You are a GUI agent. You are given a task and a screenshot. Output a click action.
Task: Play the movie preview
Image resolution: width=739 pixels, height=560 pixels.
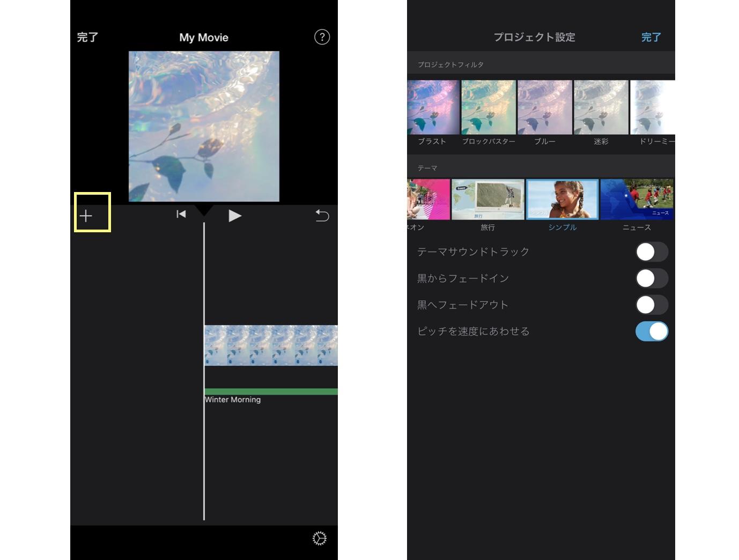point(235,216)
